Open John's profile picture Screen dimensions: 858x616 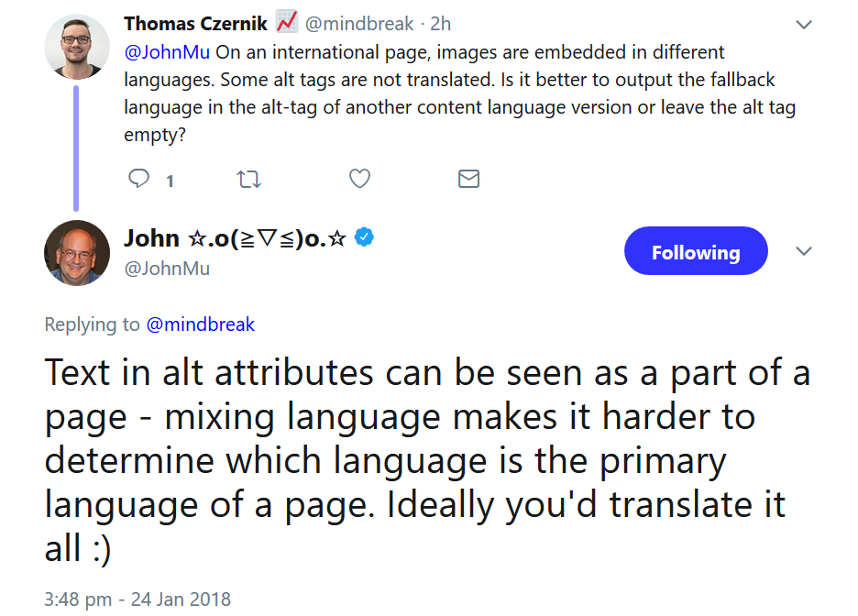77,253
